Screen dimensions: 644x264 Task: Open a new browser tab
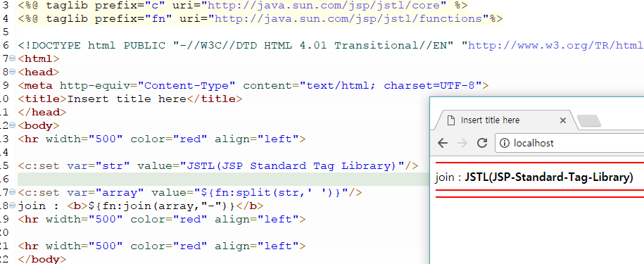coord(589,120)
